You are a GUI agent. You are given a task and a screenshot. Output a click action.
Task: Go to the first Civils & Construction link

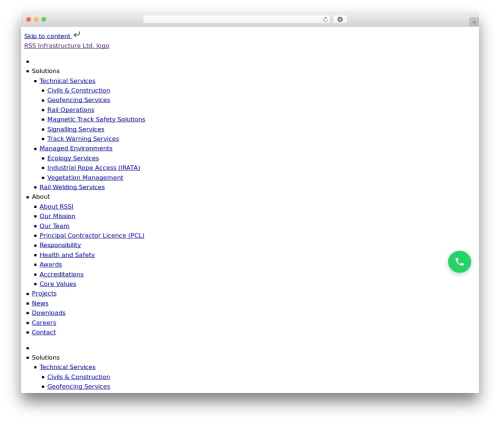pos(79,90)
